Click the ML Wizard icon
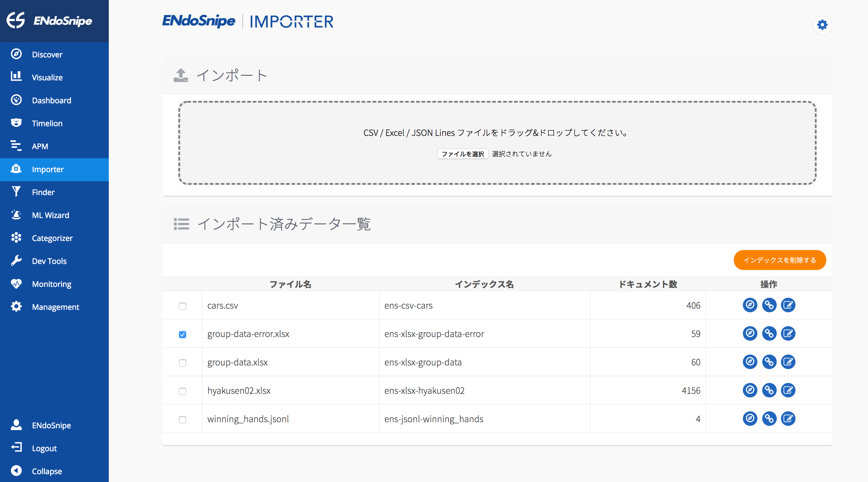 16,215
